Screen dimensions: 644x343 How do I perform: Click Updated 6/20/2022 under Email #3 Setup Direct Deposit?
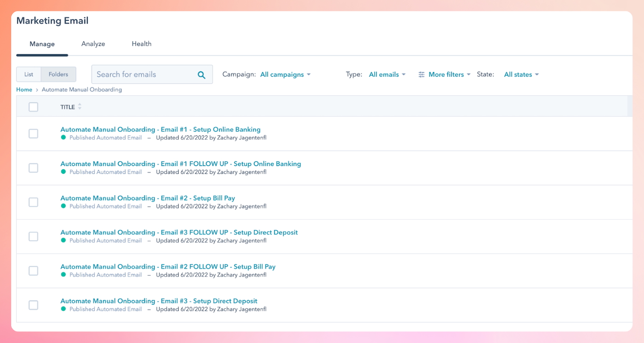click(x=211, y=309)
